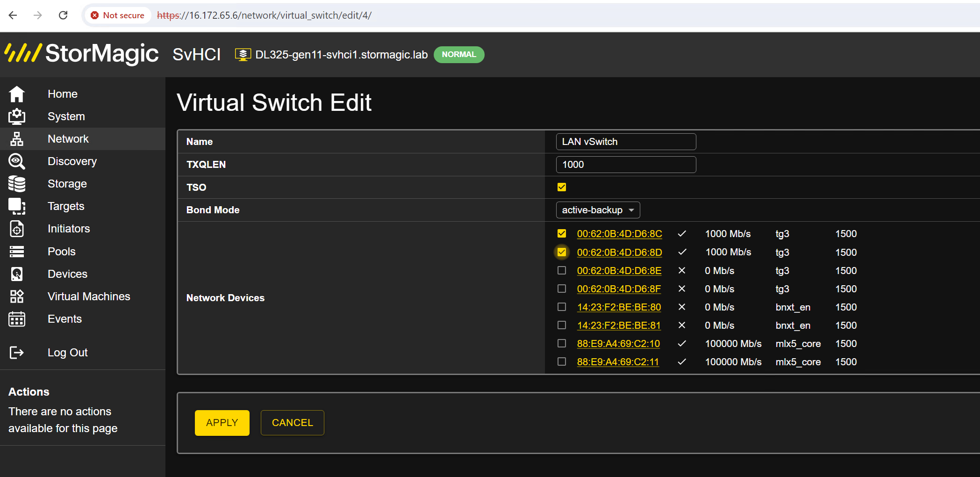
Task: Reload the page with the browser refresh icon
Action: (63, 15)
